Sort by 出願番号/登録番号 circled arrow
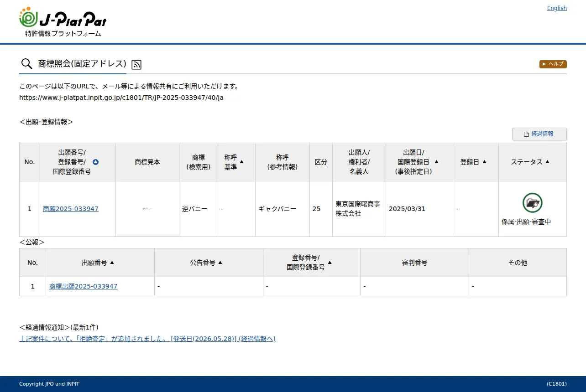The height and width of the screenshot is (392, 586). pyautogui.click(x=95, y=162)
